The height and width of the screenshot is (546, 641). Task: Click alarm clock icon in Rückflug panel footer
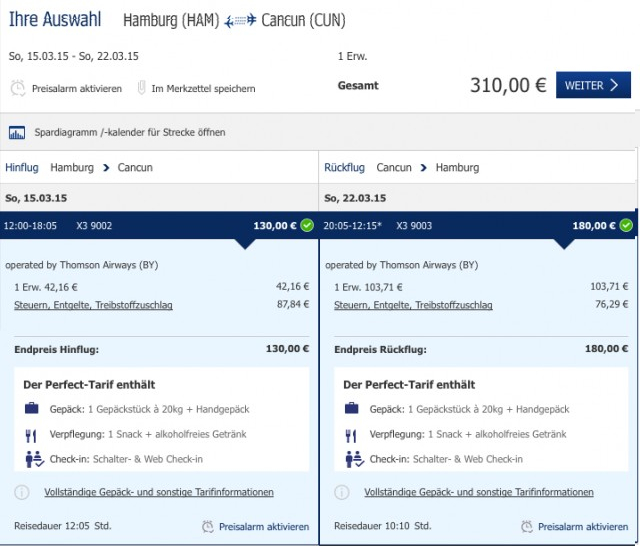(527, 526)
